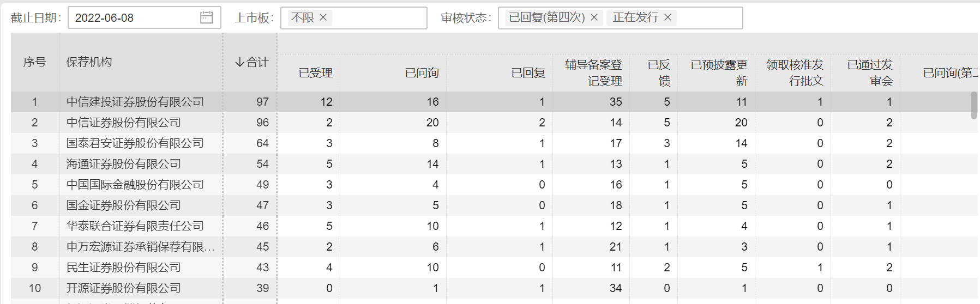Click 已预披露更新 value 11 for 中信建投

(x=741, y=102)
